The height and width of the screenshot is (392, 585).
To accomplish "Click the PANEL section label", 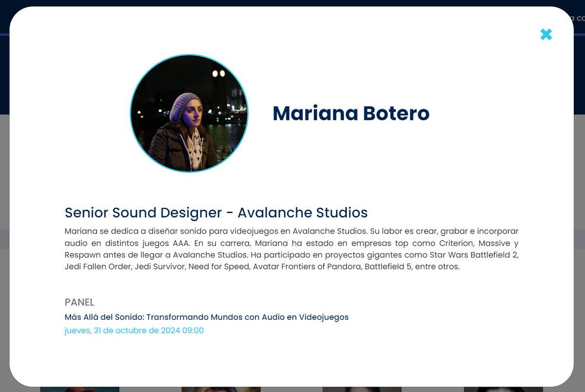I will click(x=79, y=302).
